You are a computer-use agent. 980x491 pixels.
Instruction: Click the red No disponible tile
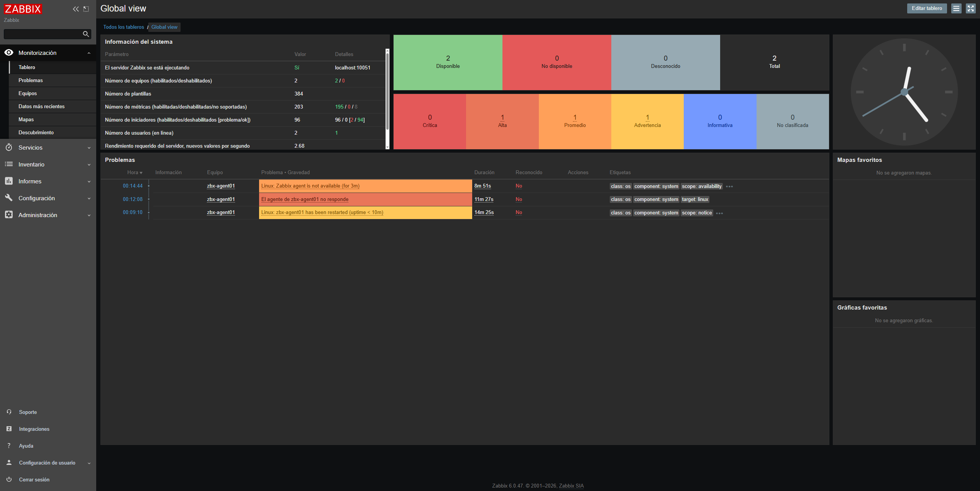556,63
